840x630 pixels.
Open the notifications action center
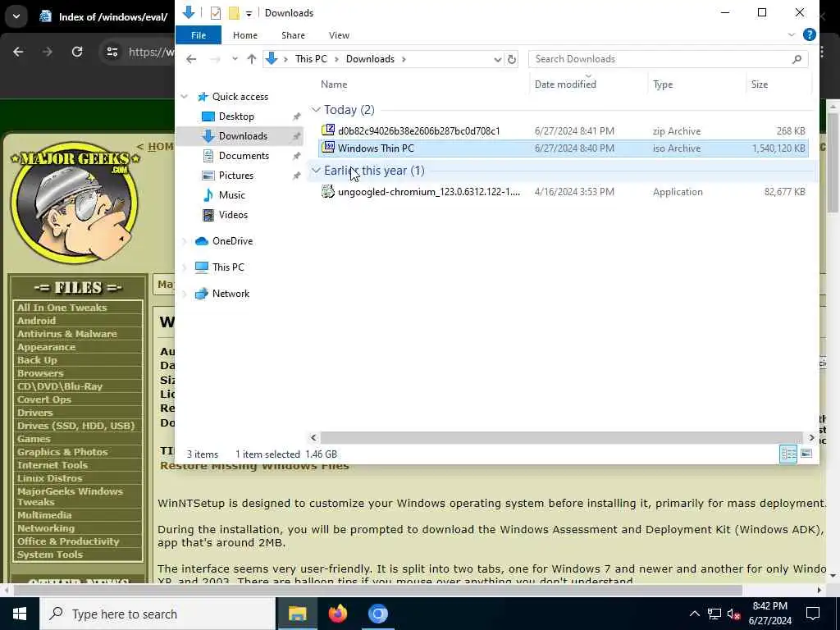pos(813,614)
